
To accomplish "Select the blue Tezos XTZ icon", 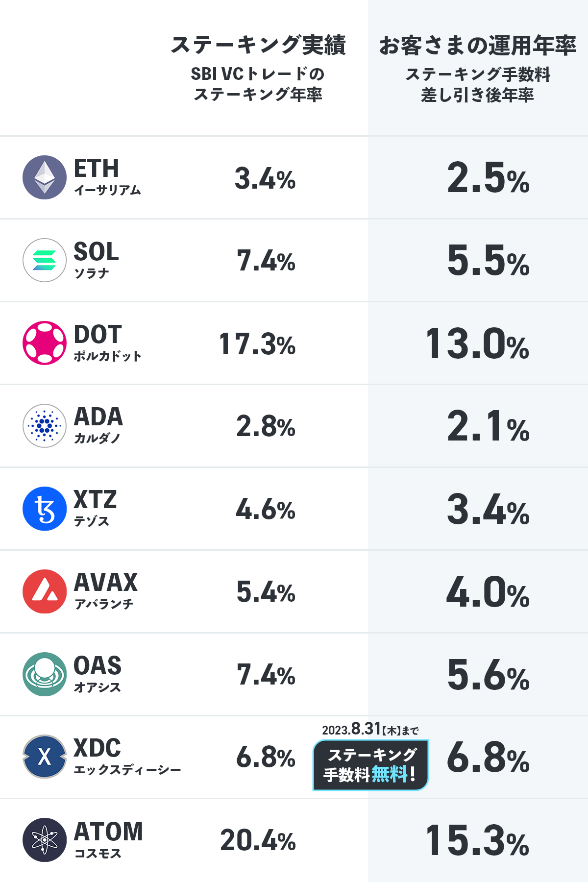I will pyautogui.click(x=45, y=509).
